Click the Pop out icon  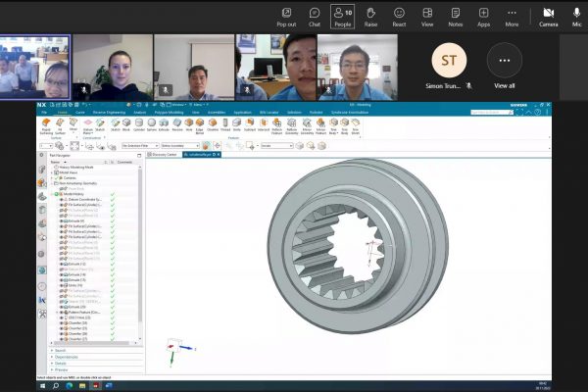point(286,16)
